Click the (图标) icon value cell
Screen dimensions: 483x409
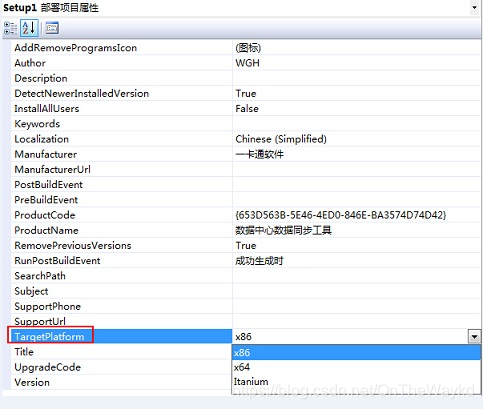[356, 48]
